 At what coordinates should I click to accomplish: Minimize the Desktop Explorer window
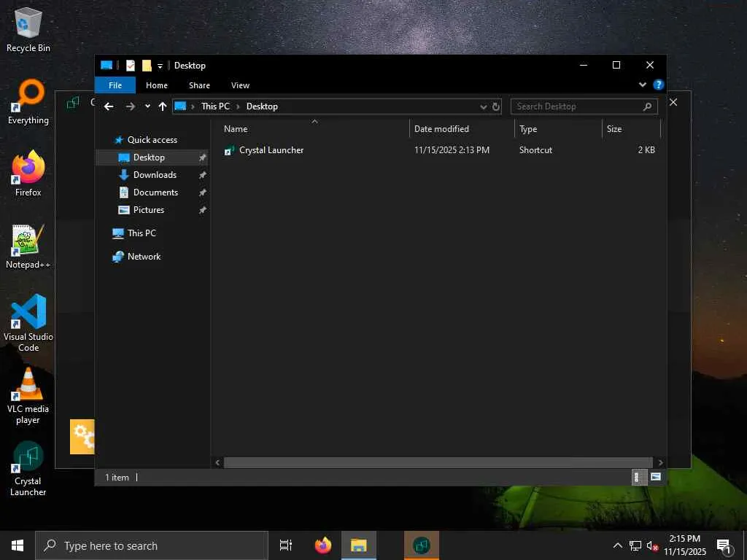click(583, 65)
